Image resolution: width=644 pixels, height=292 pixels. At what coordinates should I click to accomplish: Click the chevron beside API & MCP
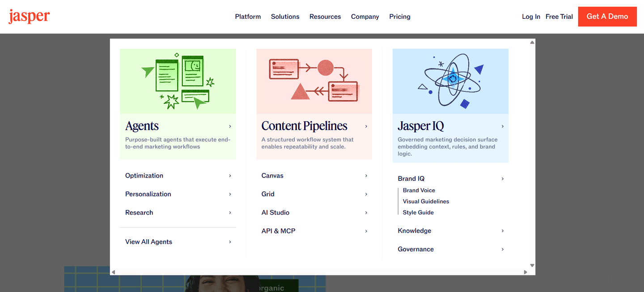pyautogui.click(x=366, y=231)
